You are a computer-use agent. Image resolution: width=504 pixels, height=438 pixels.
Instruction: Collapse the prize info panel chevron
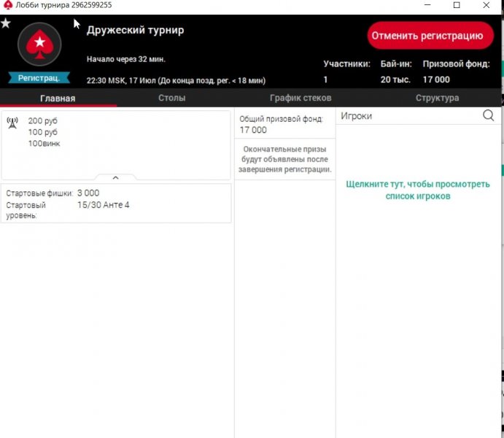coord(115,177)
